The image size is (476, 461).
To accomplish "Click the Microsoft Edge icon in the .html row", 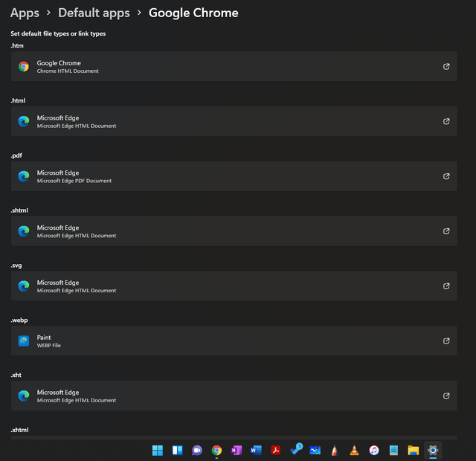I will 24,121.
